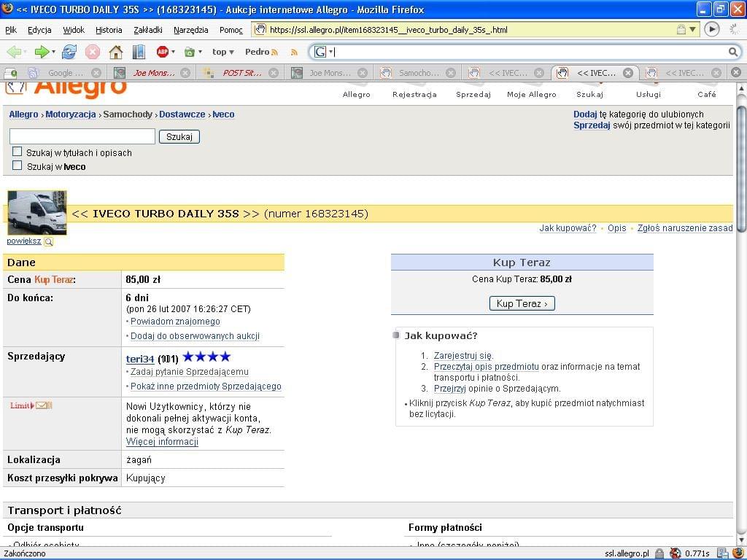Open the Narzędzia menu

(x=191, y=30)
